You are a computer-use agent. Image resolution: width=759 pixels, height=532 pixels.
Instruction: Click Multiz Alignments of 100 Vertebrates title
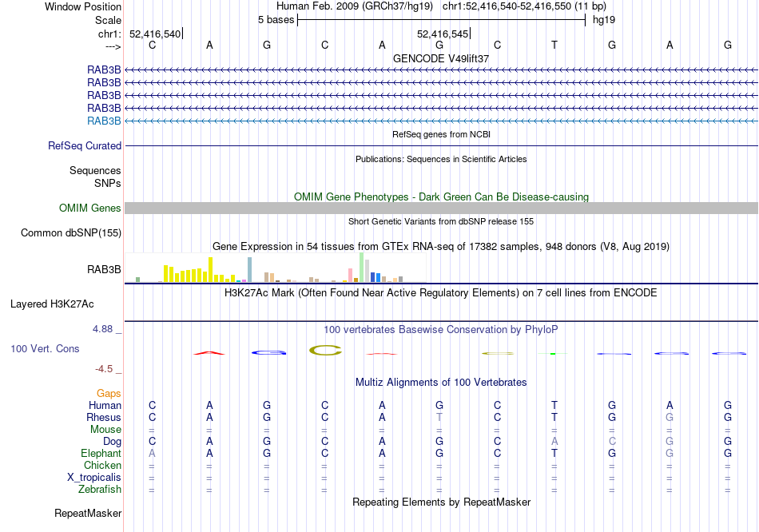click(441, 383)
